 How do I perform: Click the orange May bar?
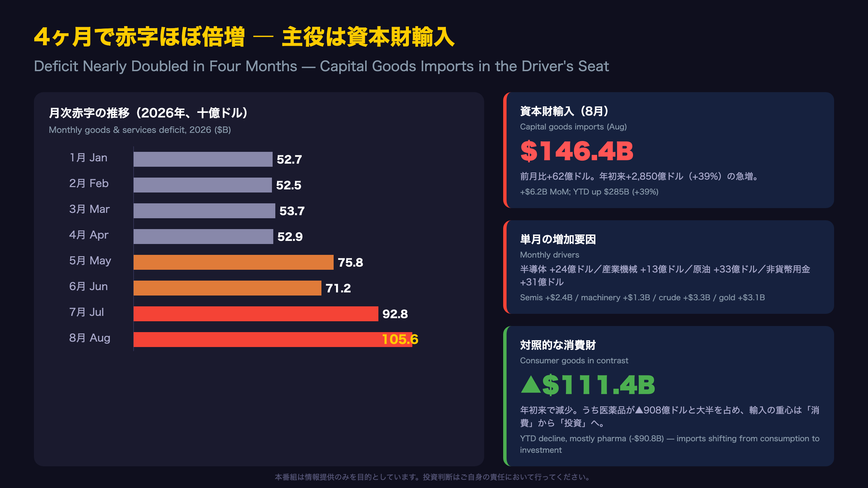click(x=234, y=262)
